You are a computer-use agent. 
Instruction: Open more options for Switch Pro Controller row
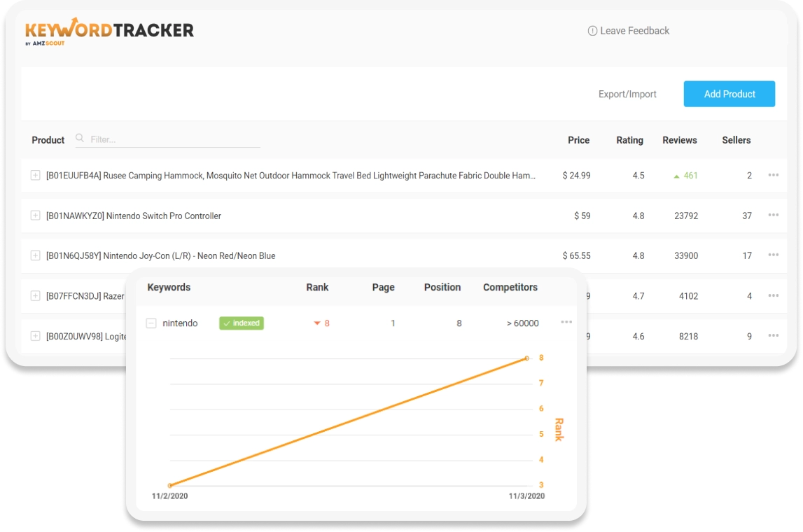[x=774, y=215]
